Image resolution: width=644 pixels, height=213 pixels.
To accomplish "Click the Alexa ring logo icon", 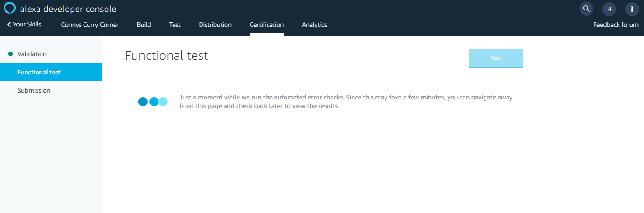I will 10,8.
